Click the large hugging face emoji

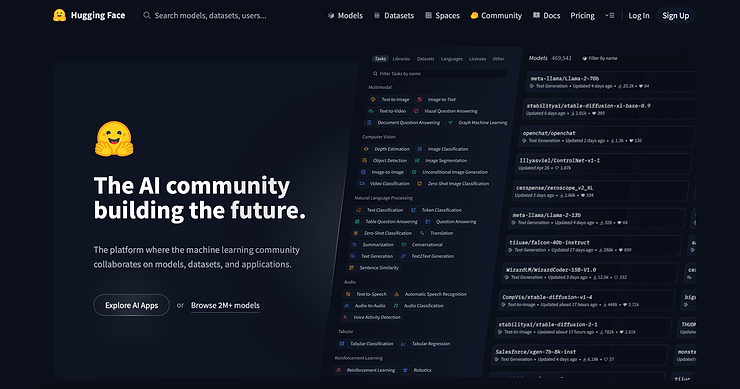click(x=114, y=139)
